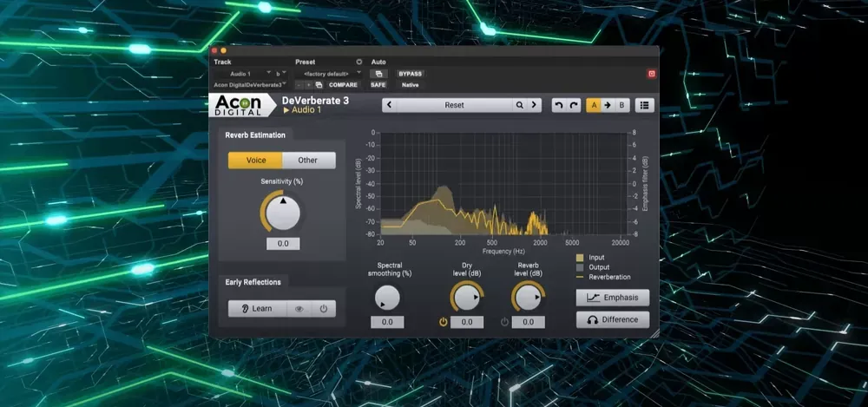The width and height of the screenshot is (868, 407).
Task: Open the Emphasis filter button
Action: 612,298
